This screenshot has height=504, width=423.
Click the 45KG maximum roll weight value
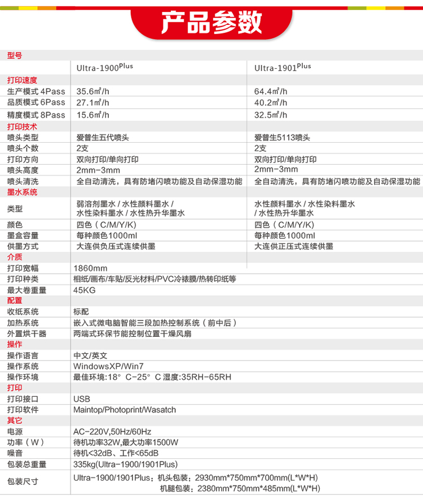pos(85,291)
